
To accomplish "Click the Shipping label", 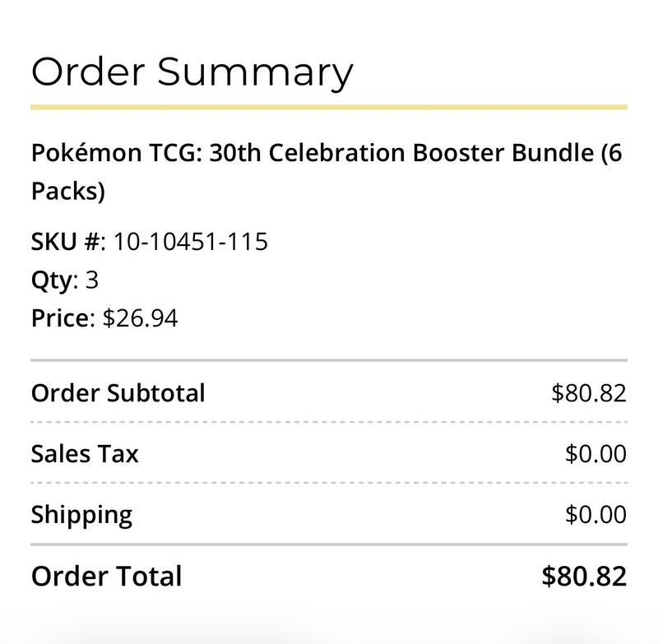I will click(81, 516).
